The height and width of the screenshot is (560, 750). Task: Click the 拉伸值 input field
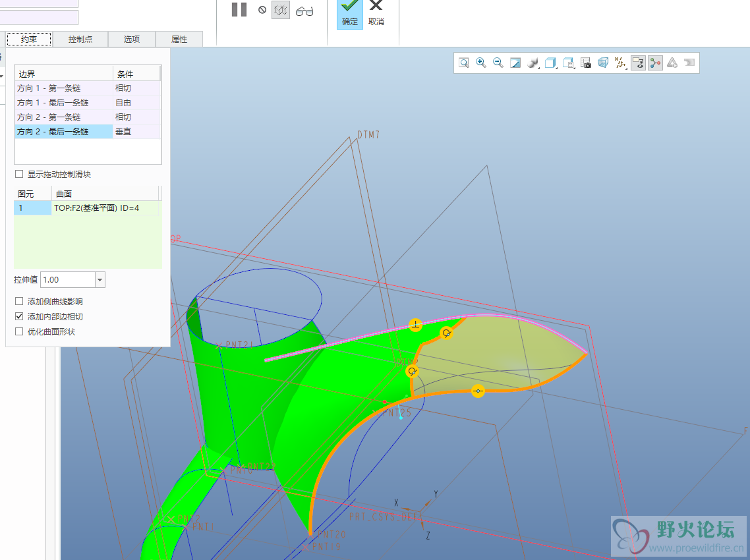pyautogui.click(x=68, y=280)
